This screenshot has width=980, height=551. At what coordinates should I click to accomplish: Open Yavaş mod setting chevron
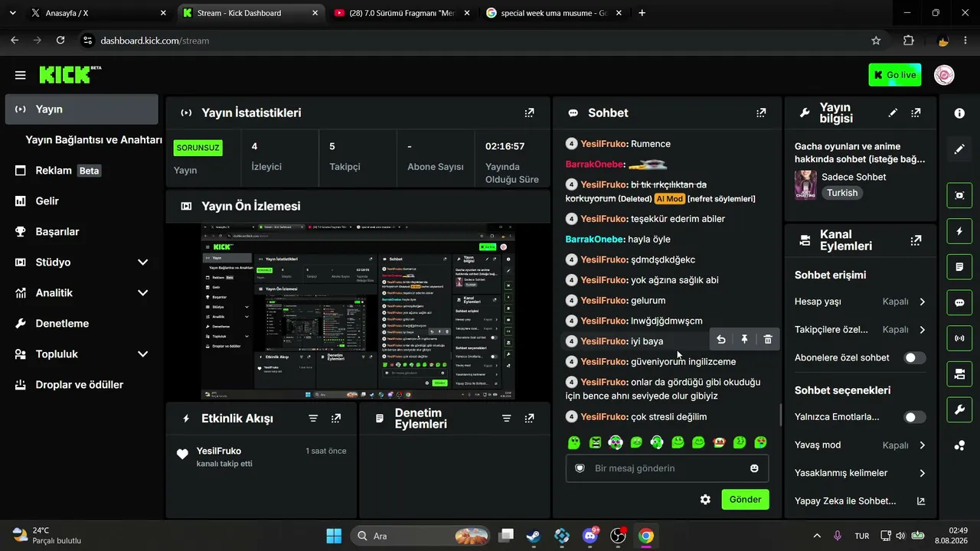point(922,445)
